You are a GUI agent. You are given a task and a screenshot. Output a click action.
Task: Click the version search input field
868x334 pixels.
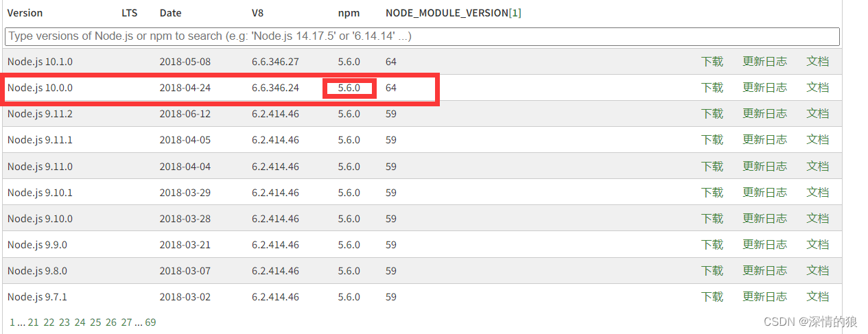point(422,36)
